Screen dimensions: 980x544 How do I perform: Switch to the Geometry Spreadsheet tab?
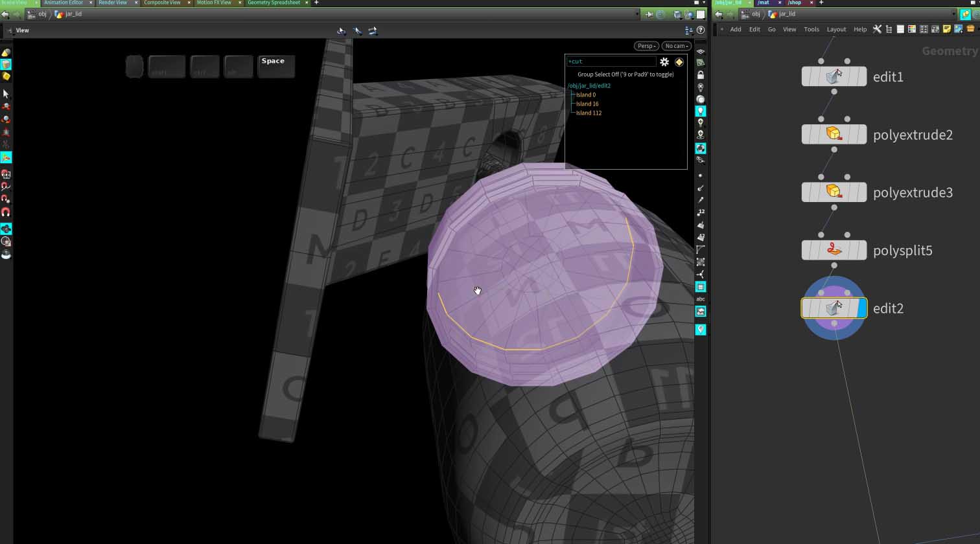[x=274, y=3]
